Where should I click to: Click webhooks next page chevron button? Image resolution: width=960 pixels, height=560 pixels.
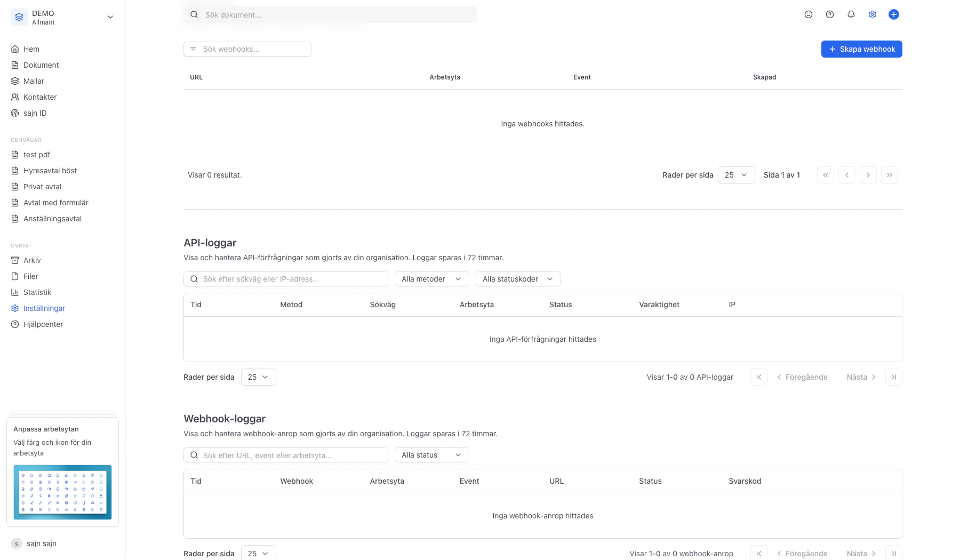point(868,175)
